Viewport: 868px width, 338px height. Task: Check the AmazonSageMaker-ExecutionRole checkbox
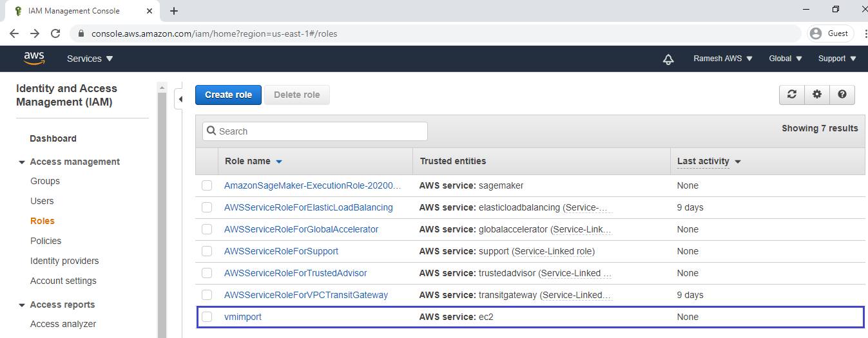pyautogui.click(x=207, y=185)
